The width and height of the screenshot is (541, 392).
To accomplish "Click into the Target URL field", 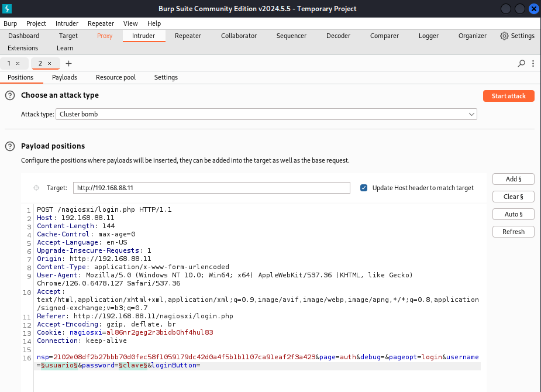I will [x=211, y=188].
